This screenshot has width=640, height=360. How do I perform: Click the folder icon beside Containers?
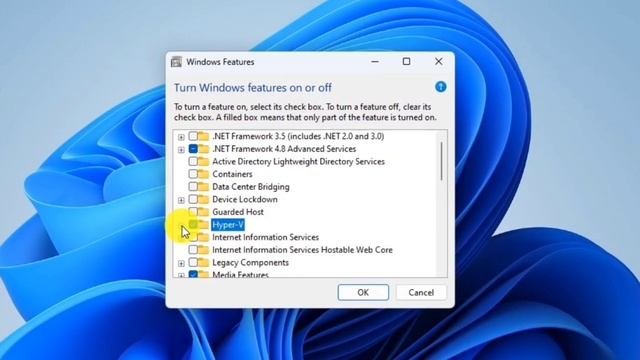coord(203,174)
